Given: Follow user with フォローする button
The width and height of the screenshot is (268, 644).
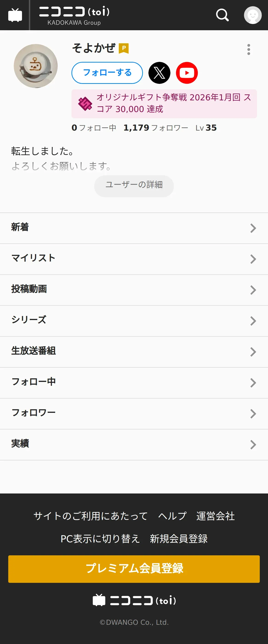Looking at the screenshot, I should pos(107,73).
